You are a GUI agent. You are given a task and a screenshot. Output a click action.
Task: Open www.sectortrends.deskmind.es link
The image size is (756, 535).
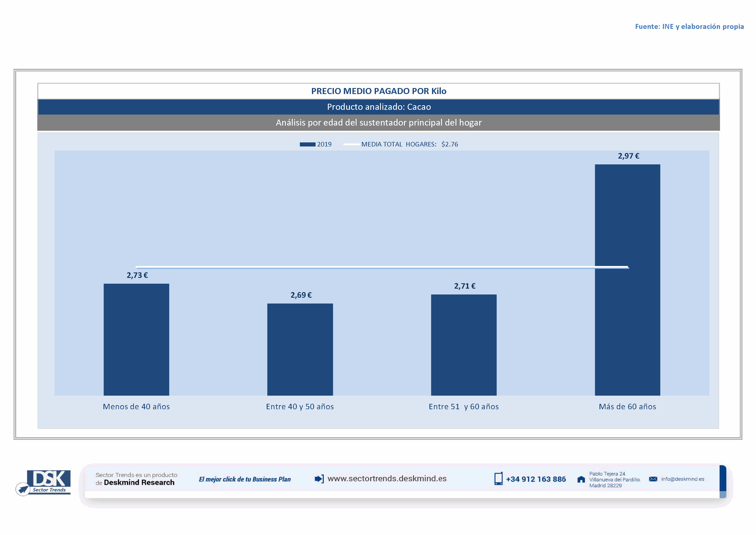coord(387,479)
